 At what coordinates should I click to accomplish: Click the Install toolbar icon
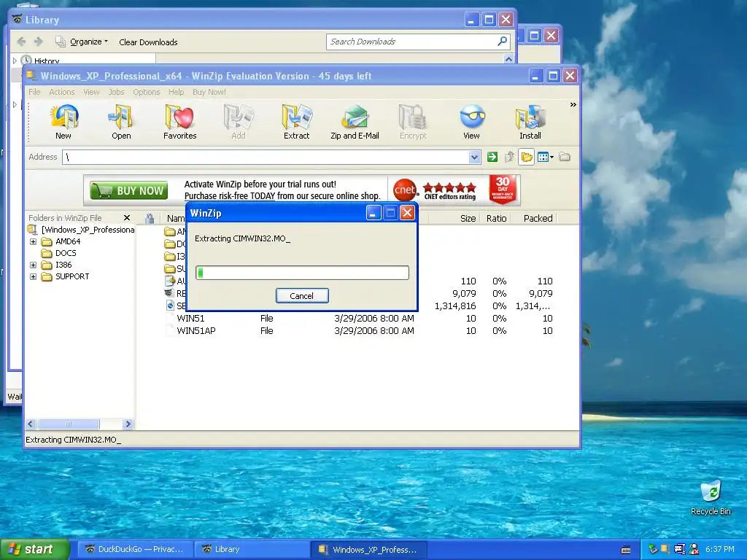click(530, 122)
